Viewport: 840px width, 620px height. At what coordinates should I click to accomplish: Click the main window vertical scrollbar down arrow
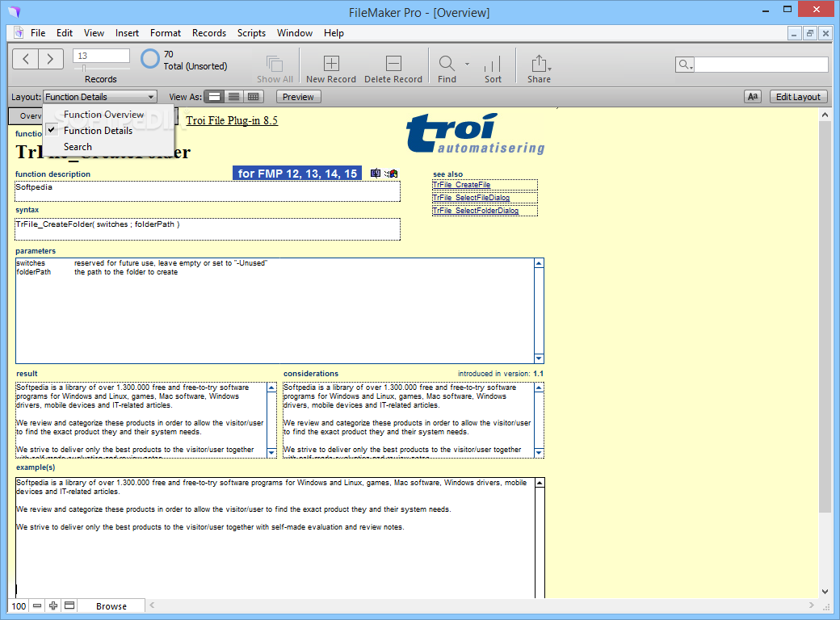(x=825, y=592)
